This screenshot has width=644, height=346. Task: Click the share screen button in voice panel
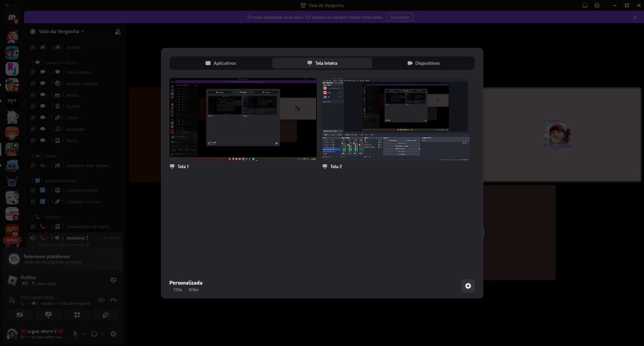[48, 315]
